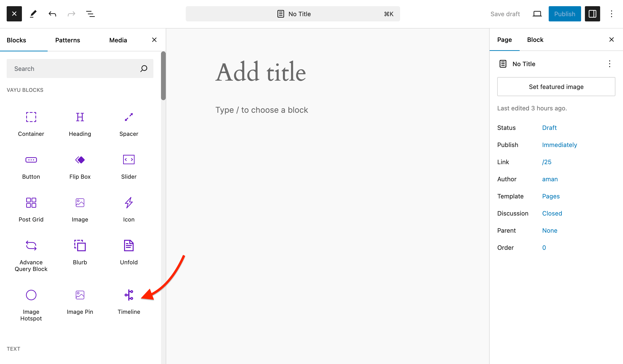Insert the Unfold block
The width and height of the screenshot is (623, 364).
pyautogui.click(x=129, y=252)
